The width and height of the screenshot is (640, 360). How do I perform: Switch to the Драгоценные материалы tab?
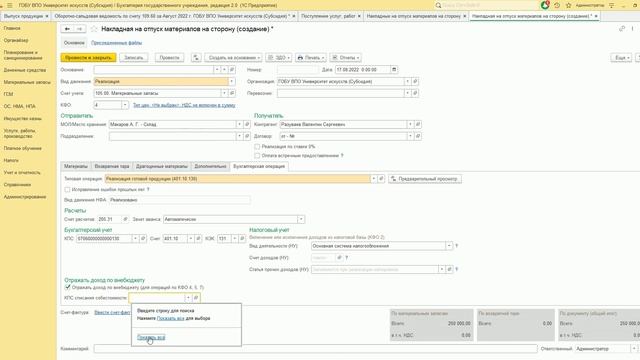click(162, 167)
